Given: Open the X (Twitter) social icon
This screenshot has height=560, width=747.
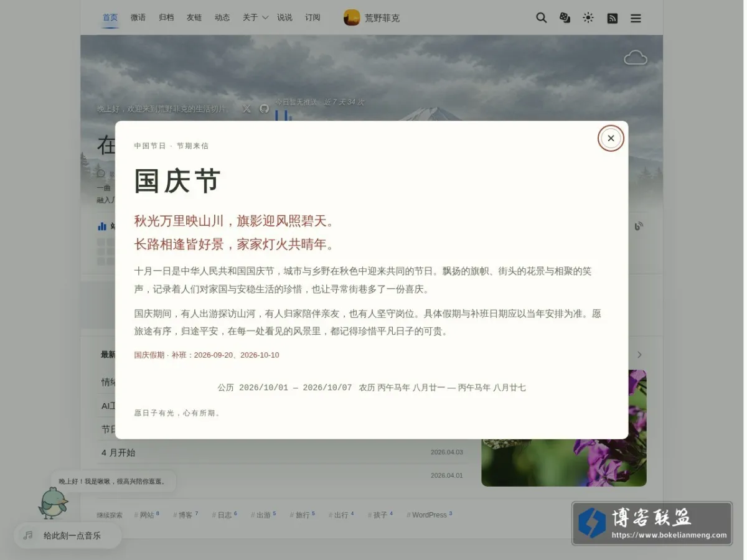Looking at the screenshot, I should (x=247, y=108).
